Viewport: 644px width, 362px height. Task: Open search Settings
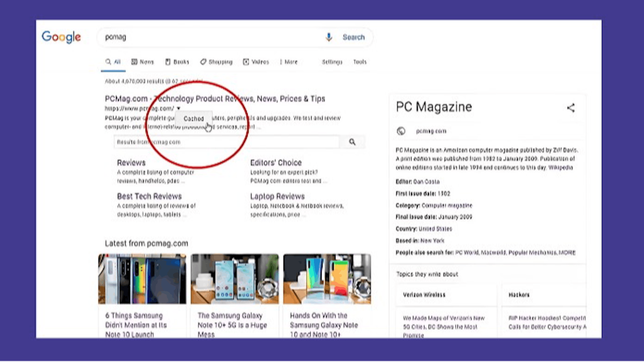click(332, 62)
